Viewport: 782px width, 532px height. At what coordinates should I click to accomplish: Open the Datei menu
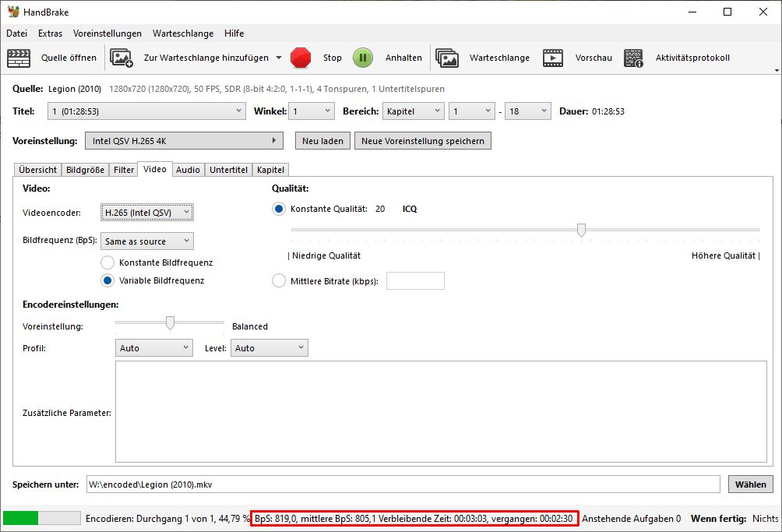pyautogui.click(x=16, y=33)
